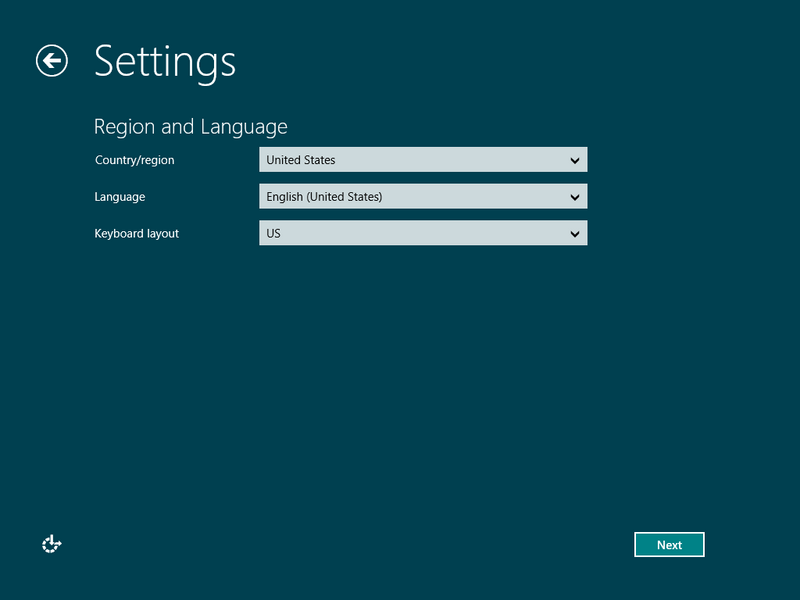Open the Country/region combo box
800x600 pixels.
pyautogui.click(x=422, y=160)
